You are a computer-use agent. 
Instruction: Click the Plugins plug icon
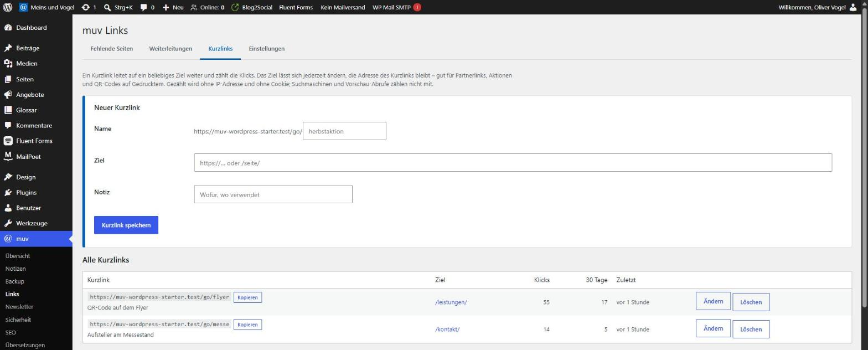[x=8, y=193]
